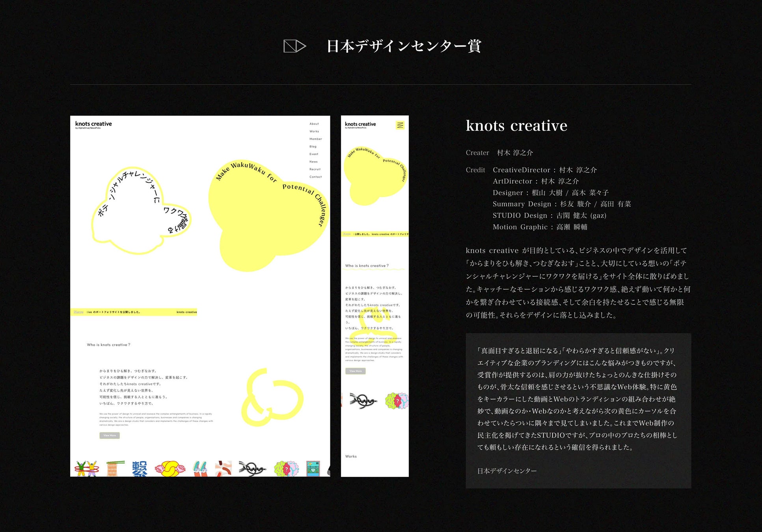
Task: Click the knots creative logo in desktop preview
Action: 93,125
